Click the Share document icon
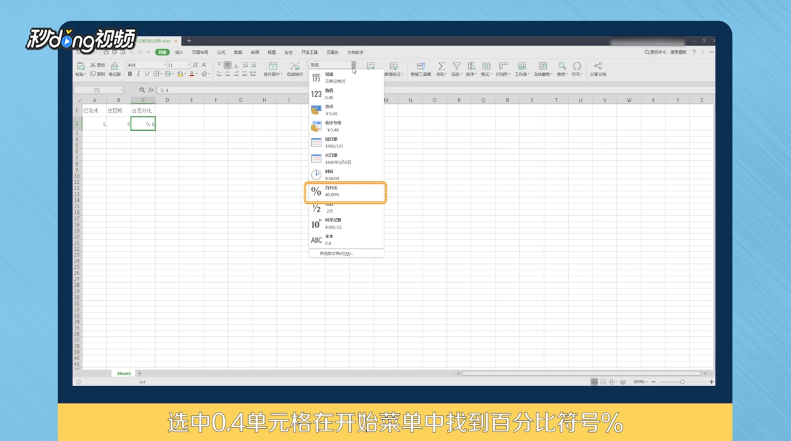 pyautogui.click(x=598, y=66)
